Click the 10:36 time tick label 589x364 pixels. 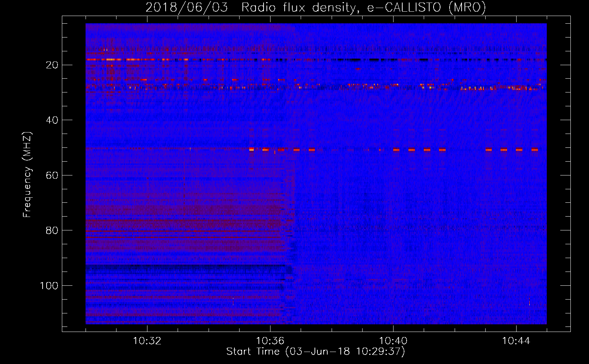(x=270, y=341)
